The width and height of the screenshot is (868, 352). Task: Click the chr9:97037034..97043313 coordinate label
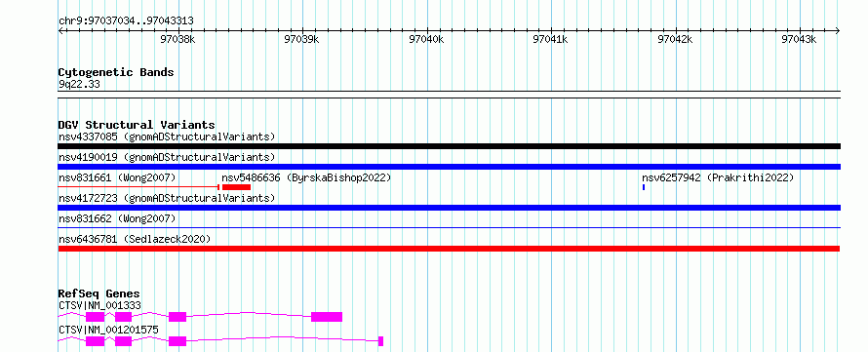pos(126,21)
